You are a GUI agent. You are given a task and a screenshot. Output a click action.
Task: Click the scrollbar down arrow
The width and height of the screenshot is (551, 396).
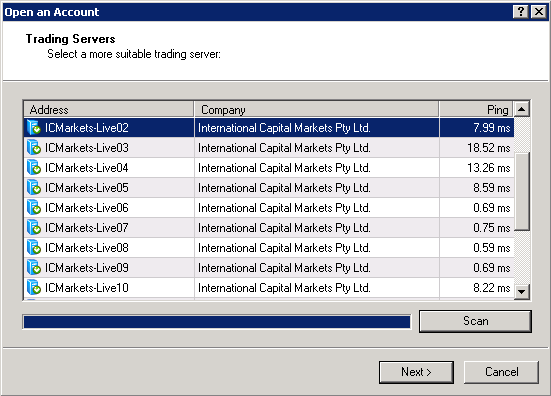click(x=522, y=292)
